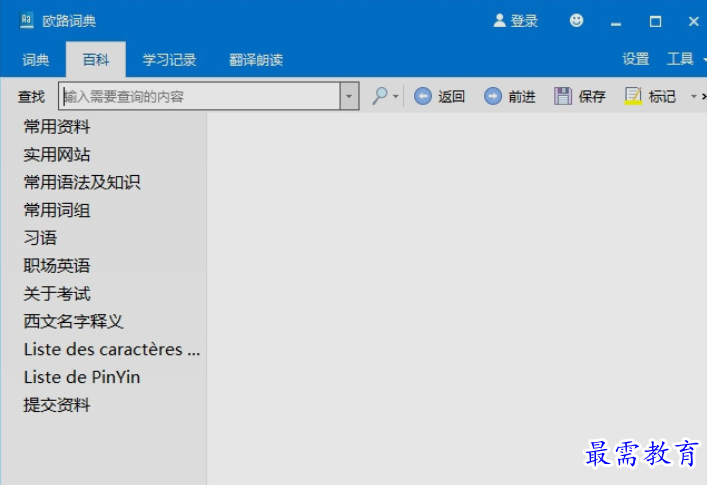Focus the 输入需要查询的内容 search field

pos(199,96)
